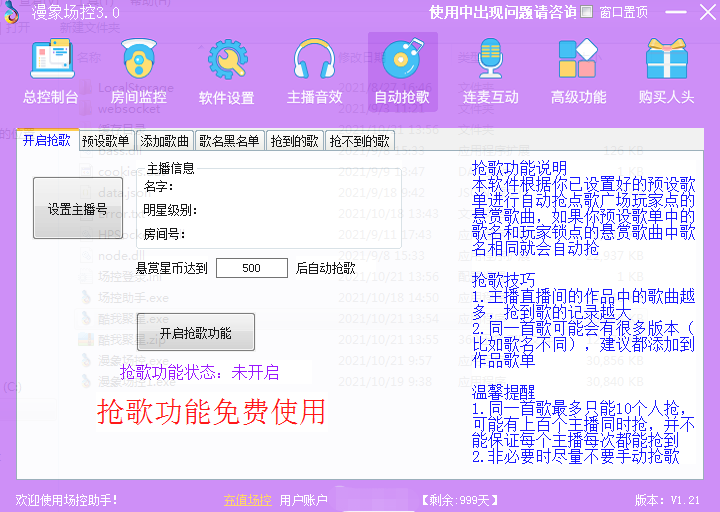Toggle the 窗口置顶 checkbox
Viewport: 720px width, 512px height.
(586, 11)
